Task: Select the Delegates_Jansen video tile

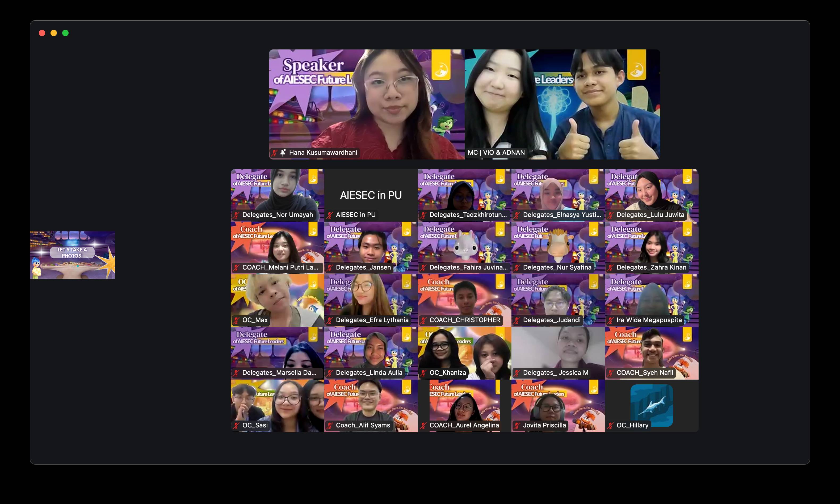Action: (371, 248)
